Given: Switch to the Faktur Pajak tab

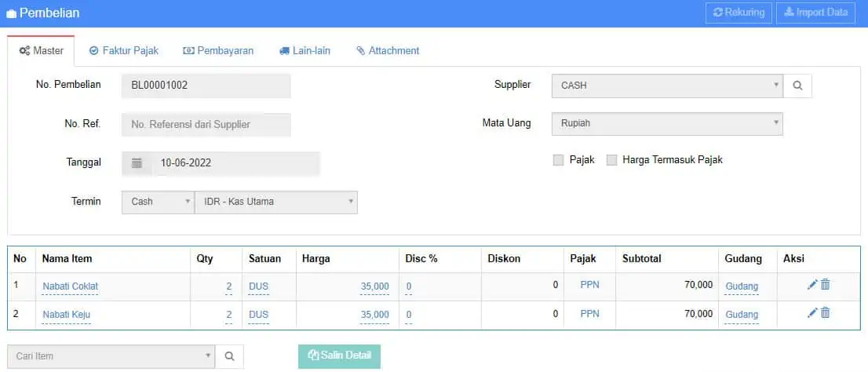Looking at the screenshot, I should click(x=124, y=51).
